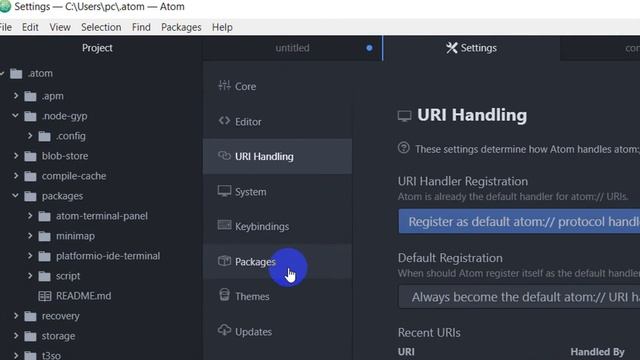Click the storage folder icon
The height and width of the screenshot is (360, 640).
click(30, 336)
